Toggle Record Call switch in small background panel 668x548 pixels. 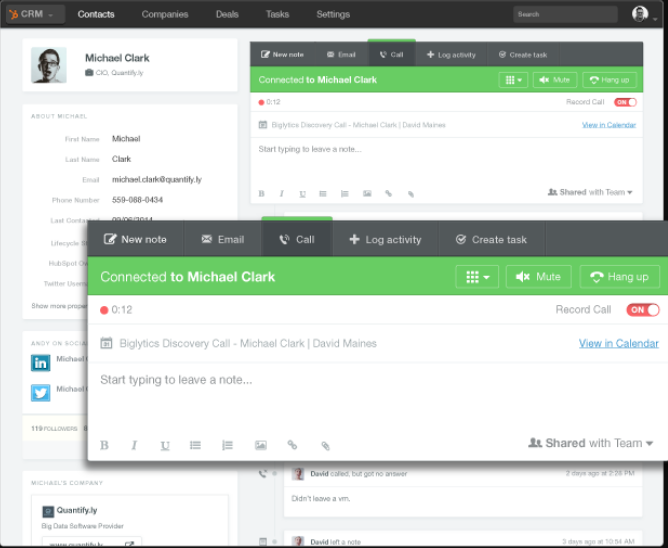point(625,102)
